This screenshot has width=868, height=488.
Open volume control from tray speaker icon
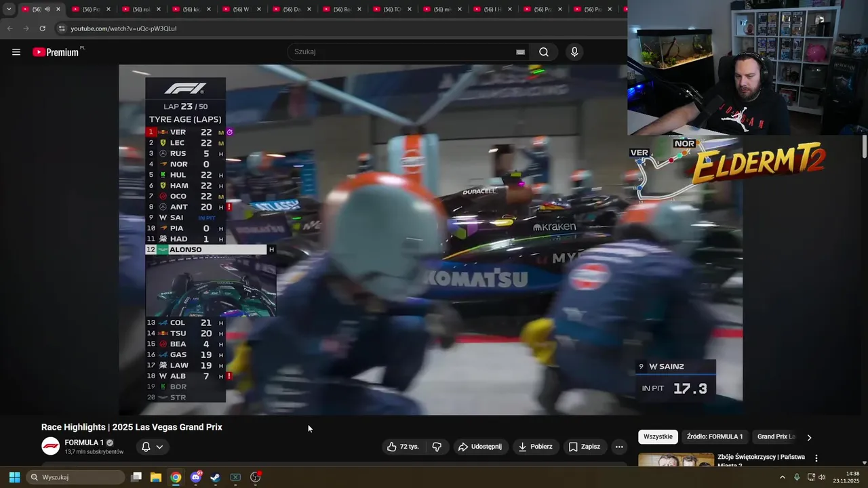click(822, 477)
